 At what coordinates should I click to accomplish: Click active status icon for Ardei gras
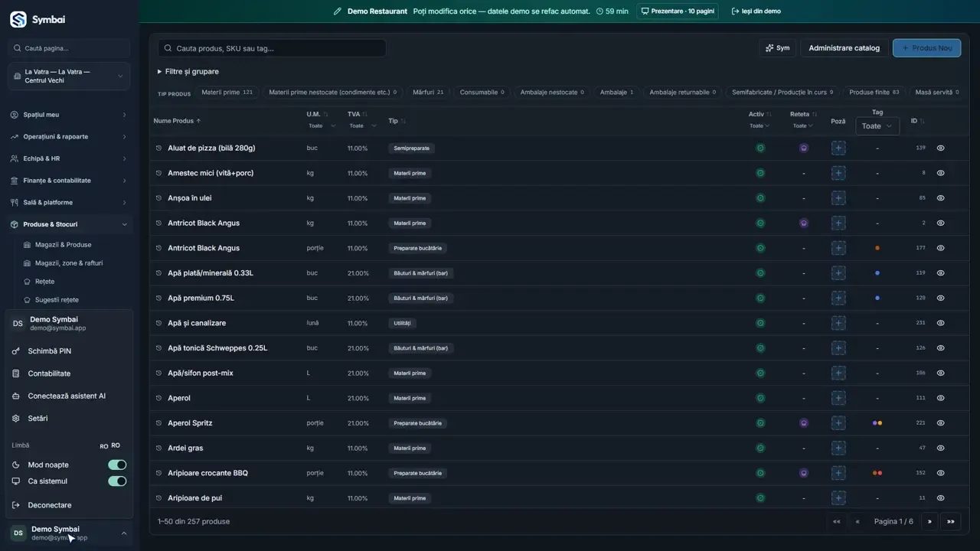pos(760,448)
